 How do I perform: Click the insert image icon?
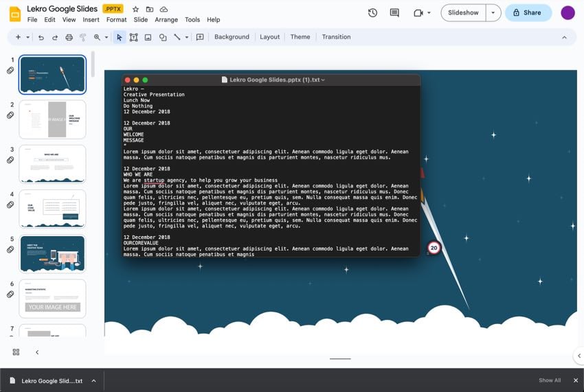point(148,37)
